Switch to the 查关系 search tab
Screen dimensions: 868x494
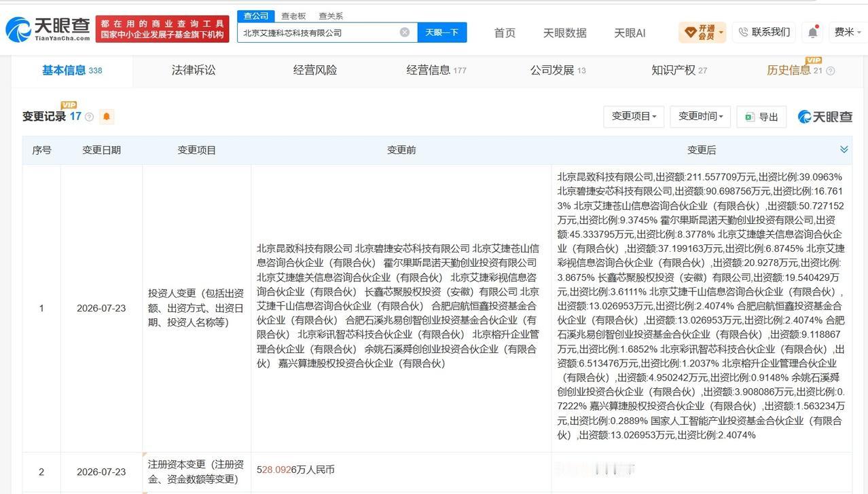331,16
